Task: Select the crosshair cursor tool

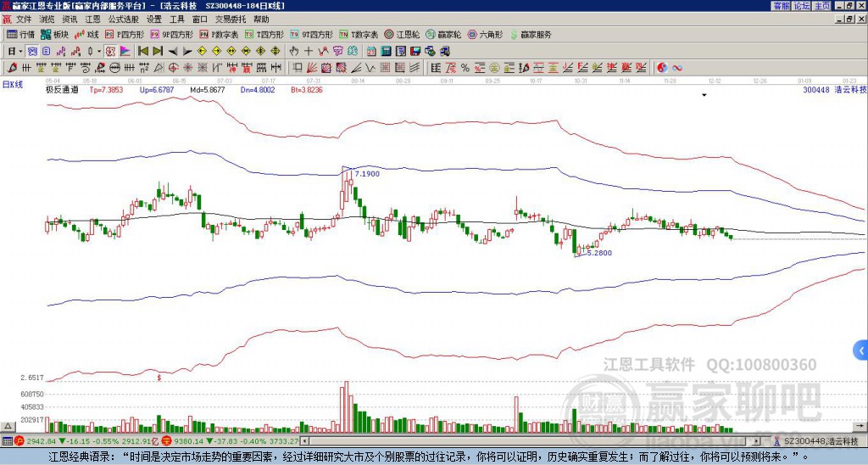Action: (309, 52)
